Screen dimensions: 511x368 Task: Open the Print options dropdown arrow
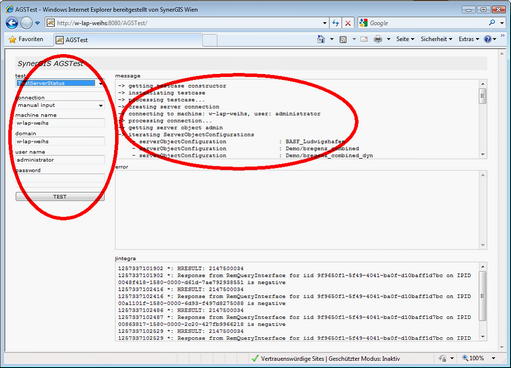[x=389, y=39]
